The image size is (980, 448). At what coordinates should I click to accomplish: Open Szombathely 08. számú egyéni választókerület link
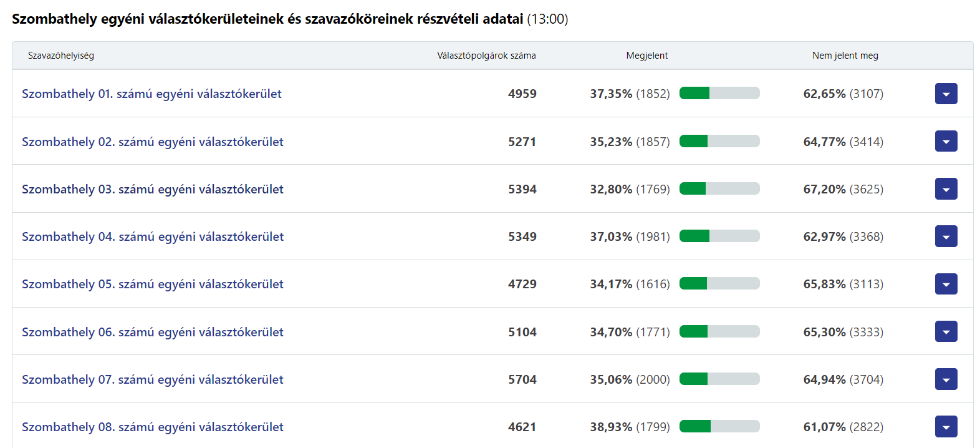coord(153,427)
